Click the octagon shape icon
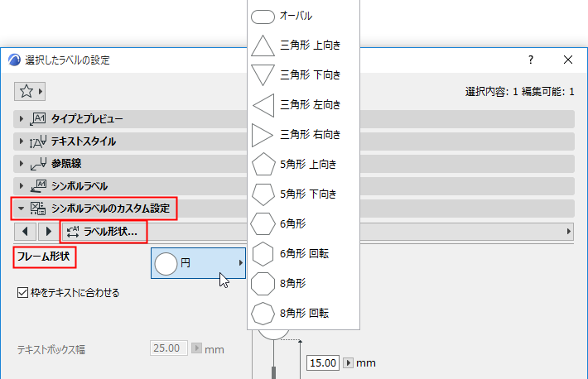 tap(263, 283)
